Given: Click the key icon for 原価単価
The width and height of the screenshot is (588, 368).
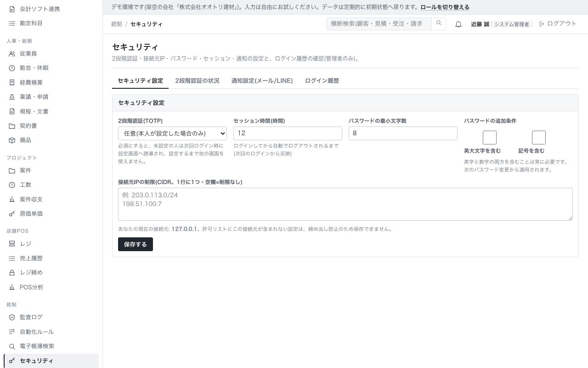Looking at the screenshot, I should 12,214.
